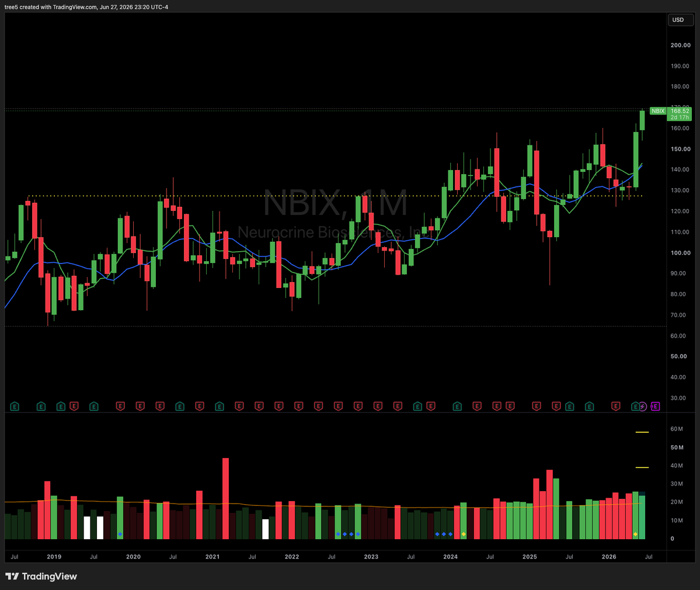Click the 2021 label on the time axis
Viewport: 700px width, 590px height.
pyautogui.click(x=213, y=557)
